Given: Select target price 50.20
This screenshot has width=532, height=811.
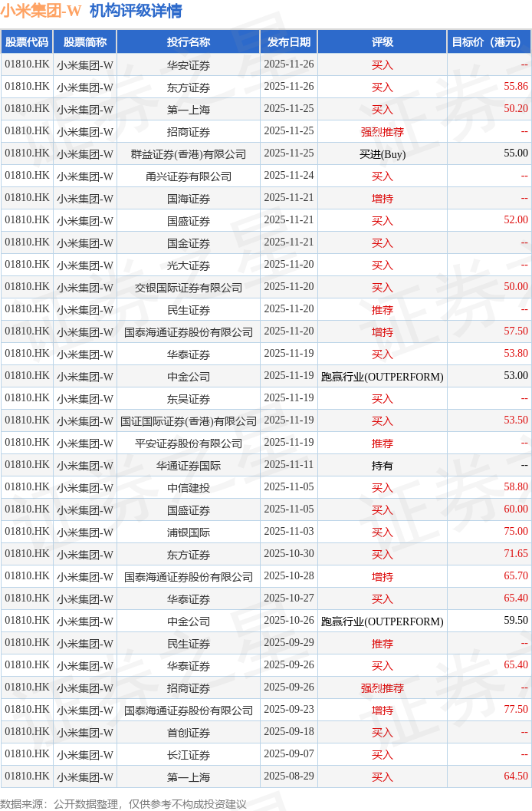Looking at the screenshot, I should click(x=515, y=109).
